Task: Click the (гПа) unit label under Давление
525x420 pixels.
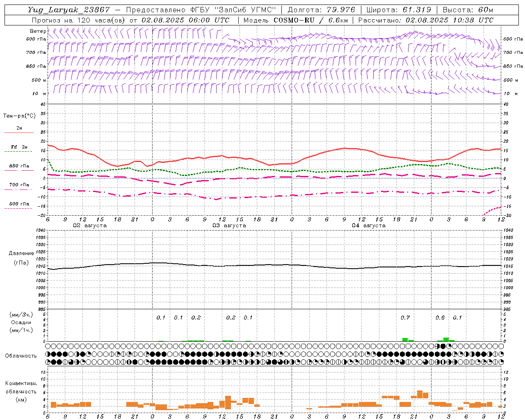Action: click(21, 262)
